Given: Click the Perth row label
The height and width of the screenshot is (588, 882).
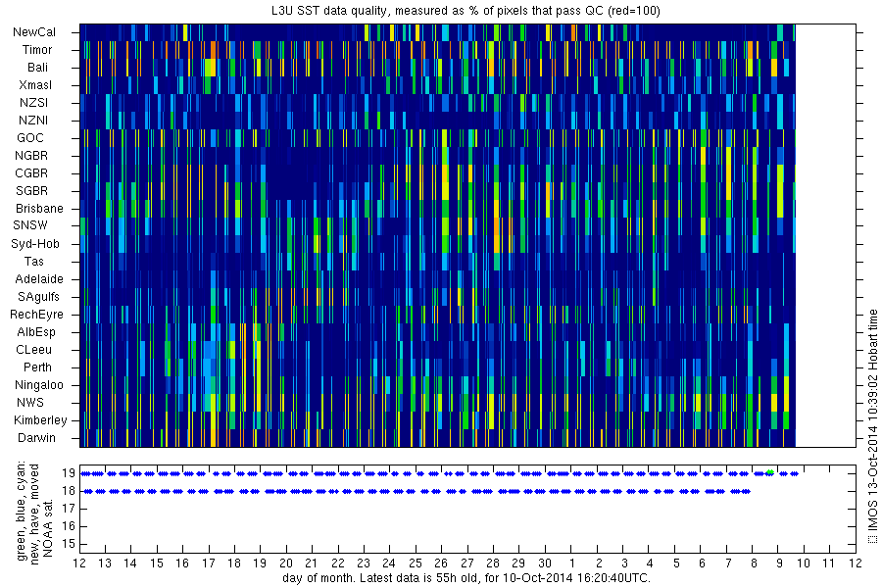Looking at the screenshot, I should coord(37,367).
